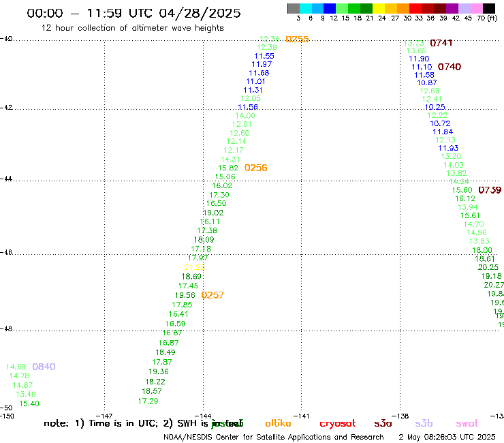
Task: Click wave height value 18.00
Action: 482,250
